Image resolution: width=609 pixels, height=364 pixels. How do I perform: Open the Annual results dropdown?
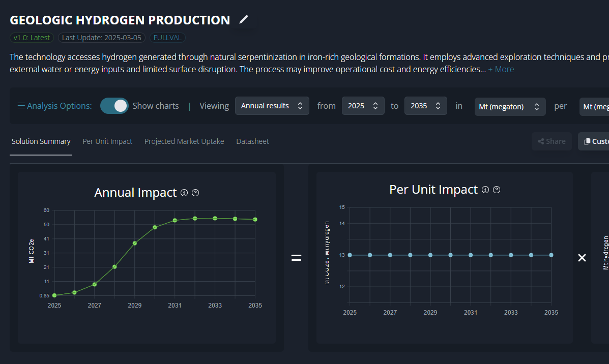(x=272, y=106)
